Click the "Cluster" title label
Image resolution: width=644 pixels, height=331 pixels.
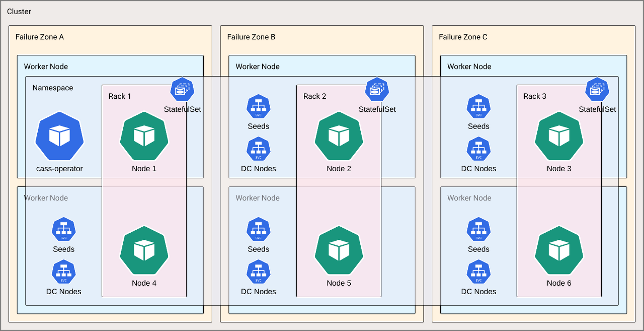pos(19,11)
